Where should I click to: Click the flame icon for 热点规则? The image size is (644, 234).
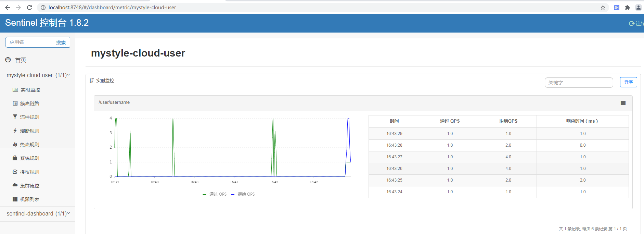[x=15, y=144]
